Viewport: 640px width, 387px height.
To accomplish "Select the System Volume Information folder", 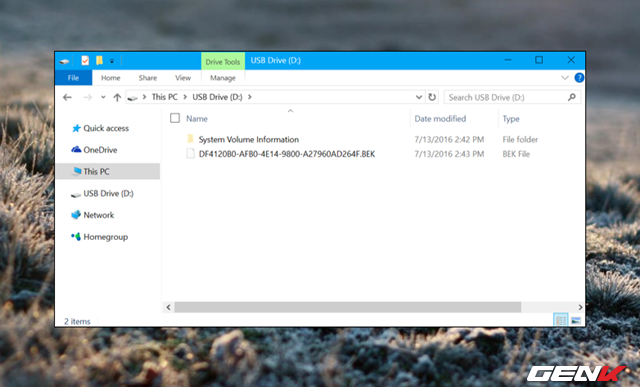I will pyautogui.click(x=249, y=139).
